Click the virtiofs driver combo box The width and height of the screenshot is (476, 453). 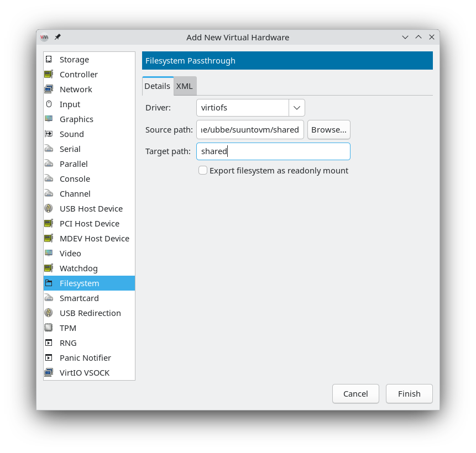(243, 108)
